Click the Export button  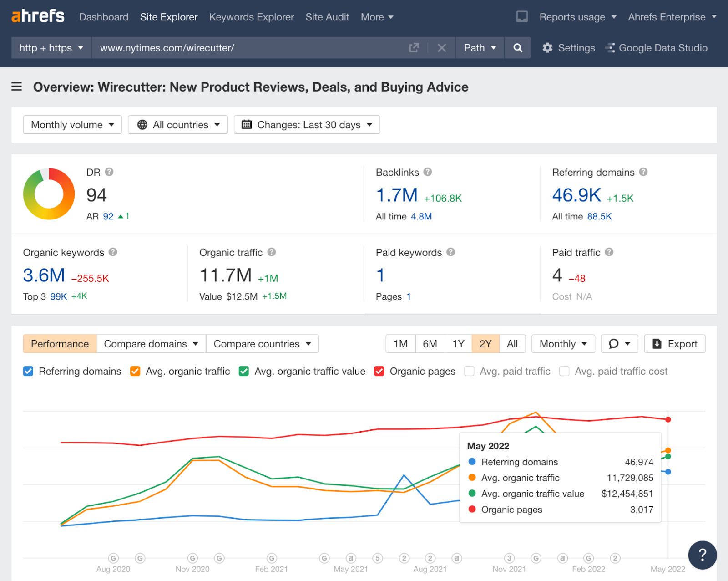(x=675, y=344)
